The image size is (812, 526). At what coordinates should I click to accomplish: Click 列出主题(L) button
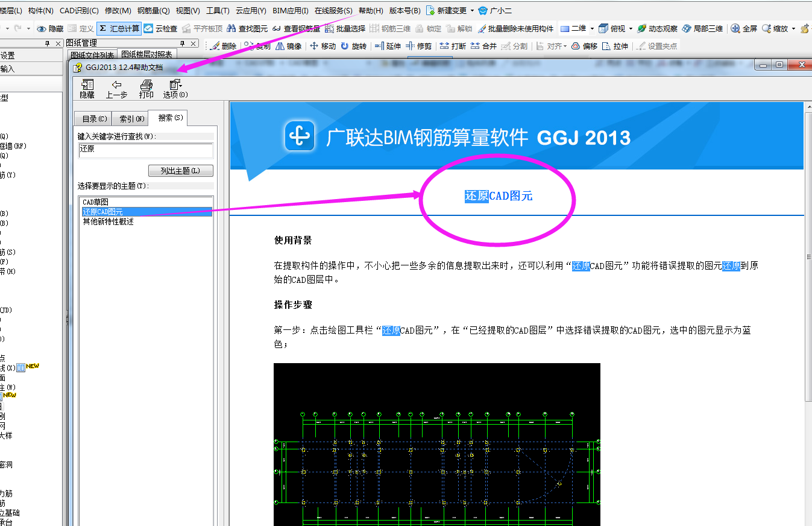(181, 171)
